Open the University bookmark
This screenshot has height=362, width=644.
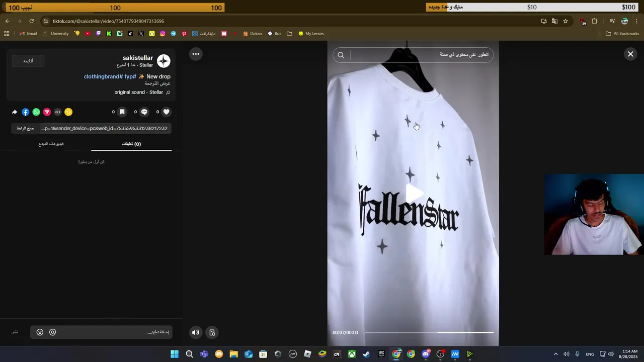[x=56, y=34]
